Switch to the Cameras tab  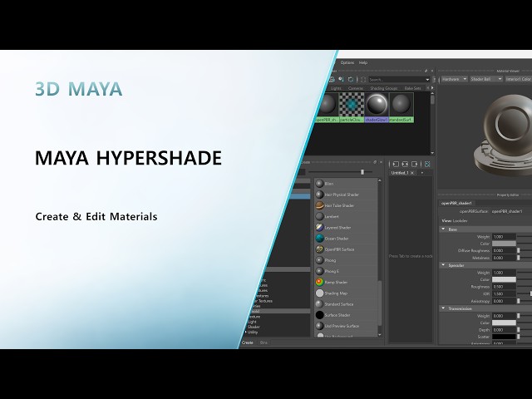point(356,88)
